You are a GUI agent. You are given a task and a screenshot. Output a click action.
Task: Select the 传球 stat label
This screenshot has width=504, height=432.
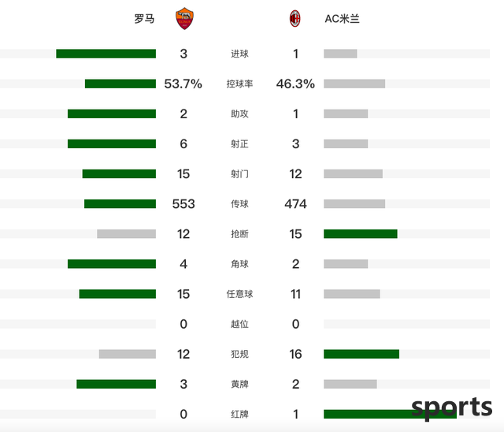(x=239, y=203)
